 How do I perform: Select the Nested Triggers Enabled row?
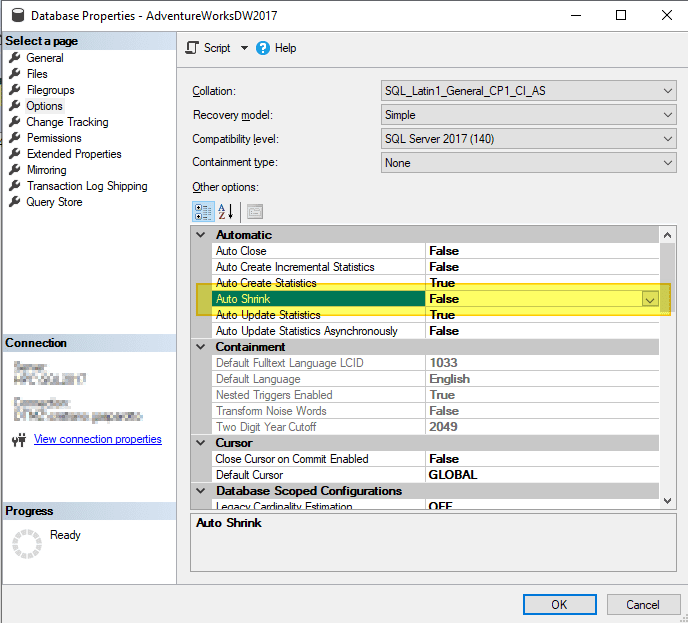435,395
